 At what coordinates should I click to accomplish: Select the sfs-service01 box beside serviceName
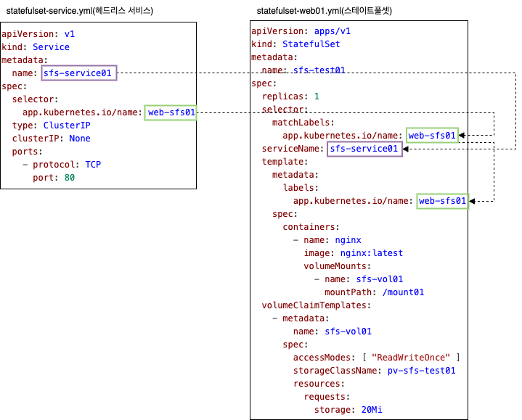364,149
